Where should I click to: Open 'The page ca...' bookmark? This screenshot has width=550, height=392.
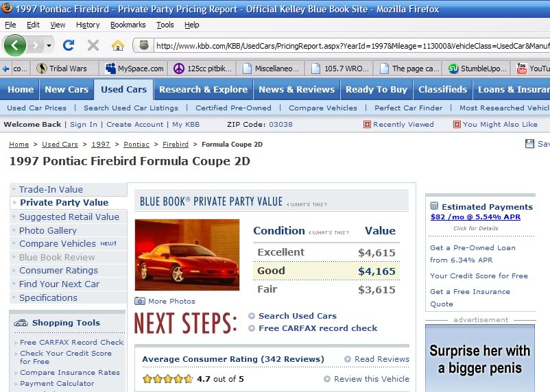[x=409, y=69]
